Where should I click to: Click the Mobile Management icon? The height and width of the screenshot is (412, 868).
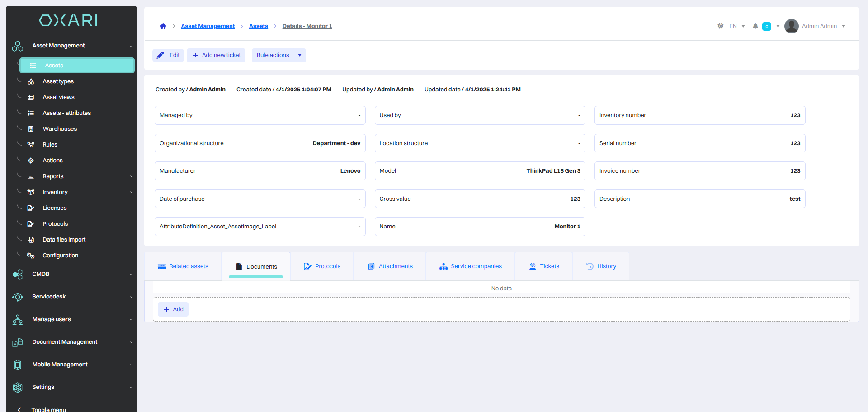coord(18,365)
